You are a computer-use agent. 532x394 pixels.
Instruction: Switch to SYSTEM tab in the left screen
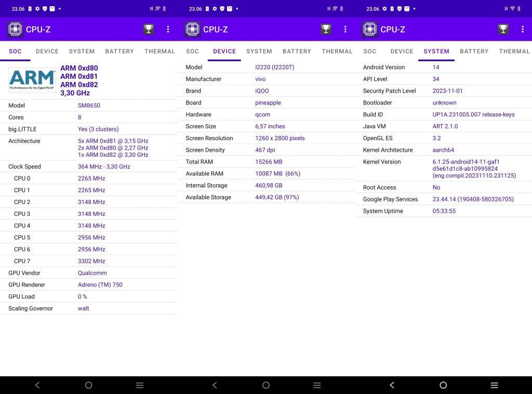[x=82, y=51]
